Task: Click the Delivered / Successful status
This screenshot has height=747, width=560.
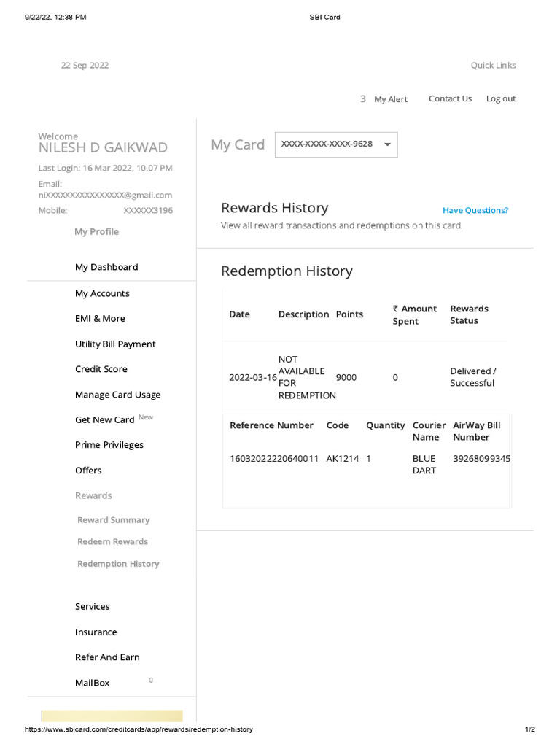Action: click(472, 377)
